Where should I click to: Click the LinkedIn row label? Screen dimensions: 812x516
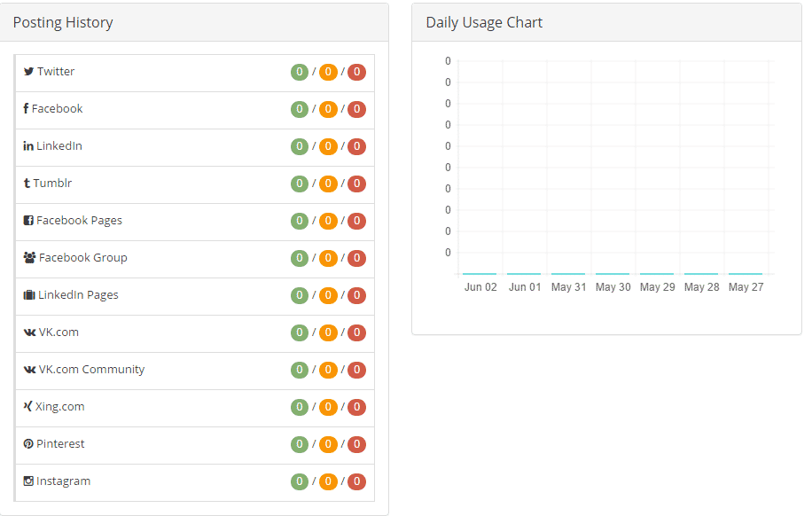[59, 146]
